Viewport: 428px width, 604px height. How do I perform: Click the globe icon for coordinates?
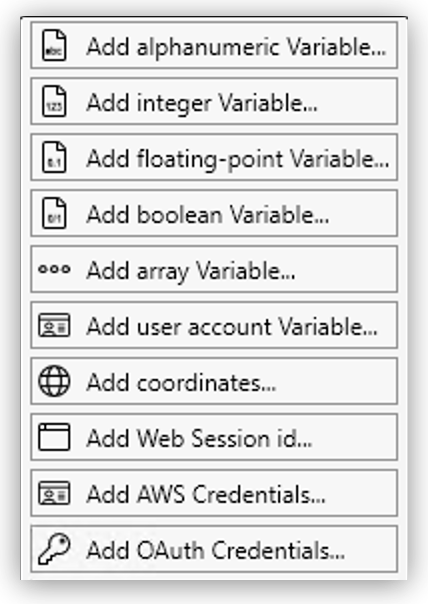pos(54,381)
